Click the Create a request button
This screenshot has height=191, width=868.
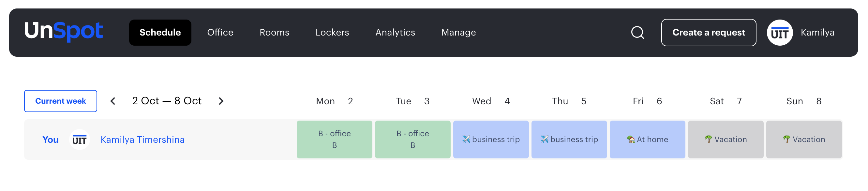(x=708, y=33)
